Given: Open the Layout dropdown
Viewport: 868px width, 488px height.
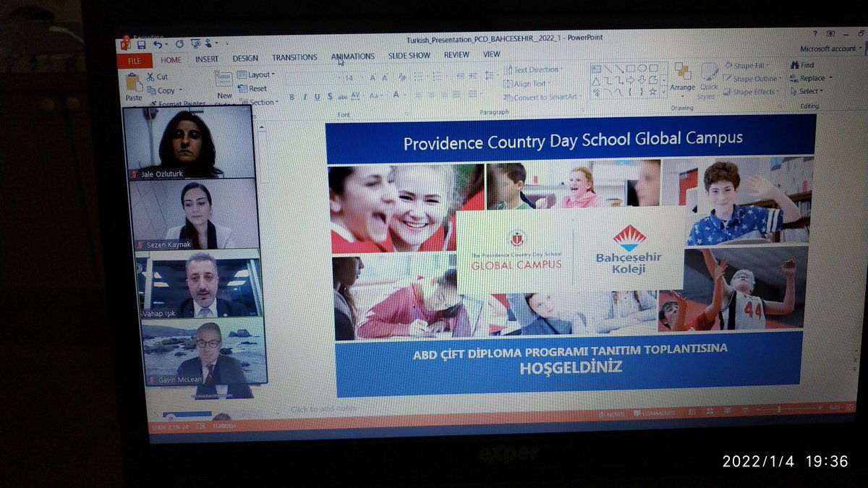Looking at the screenshot, I should (x=257, y=75).
